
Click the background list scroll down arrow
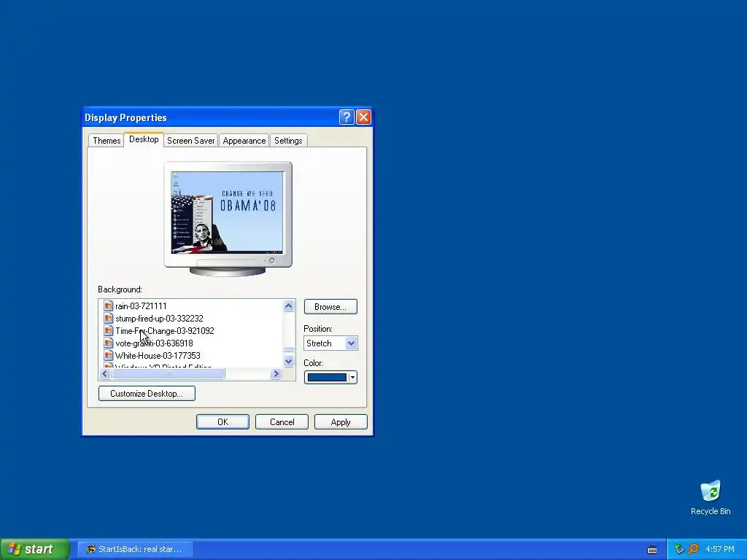point(289,362)
